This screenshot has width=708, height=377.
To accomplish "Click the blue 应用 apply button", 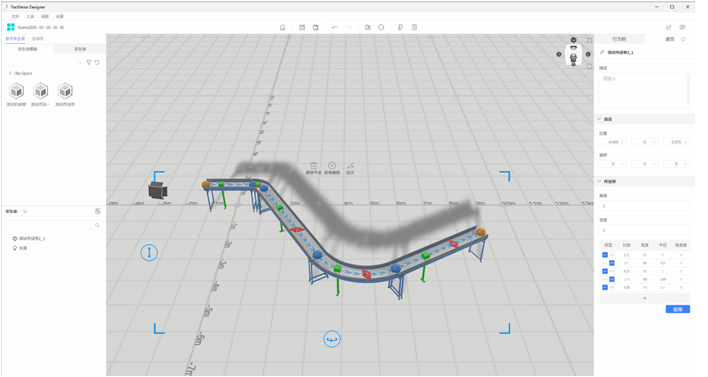I will [677, 309].
